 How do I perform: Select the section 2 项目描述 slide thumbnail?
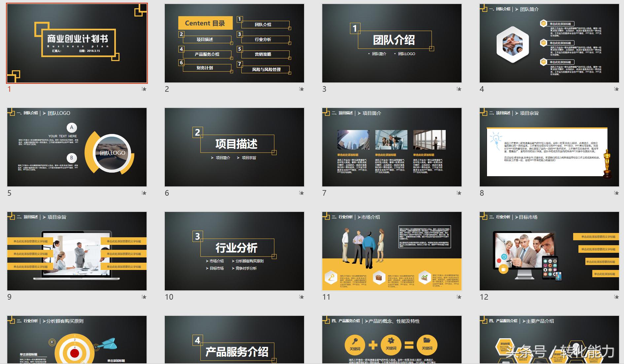click(x=234, y=147)
